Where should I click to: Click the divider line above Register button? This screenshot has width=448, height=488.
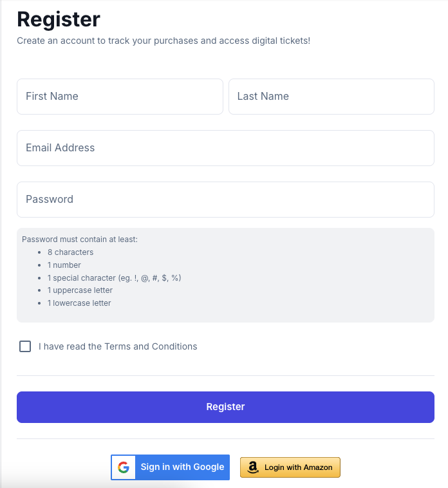pos(225,375)
